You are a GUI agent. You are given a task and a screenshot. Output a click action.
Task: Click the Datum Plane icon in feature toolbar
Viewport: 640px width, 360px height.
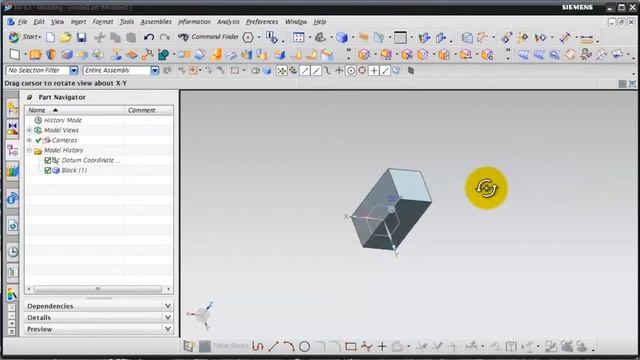tap(14, 54)
